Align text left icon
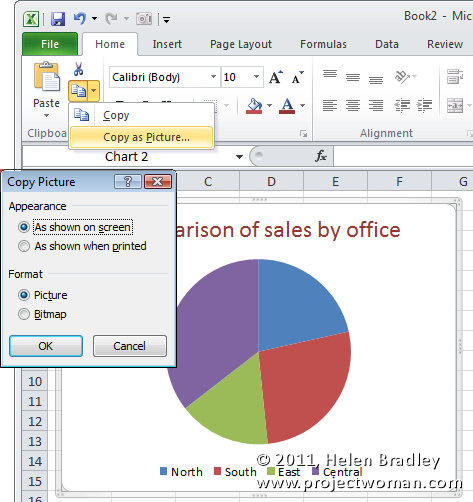 [x=330, y=106]
